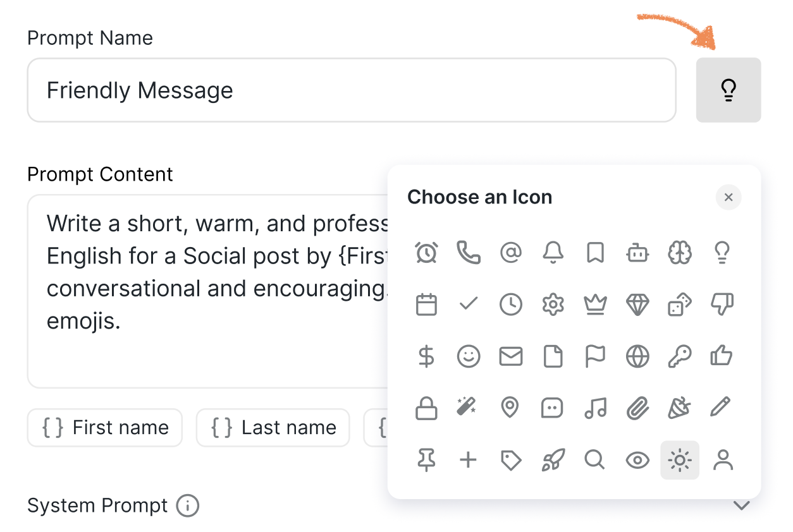Insert the First name variable

coord(105,428)
